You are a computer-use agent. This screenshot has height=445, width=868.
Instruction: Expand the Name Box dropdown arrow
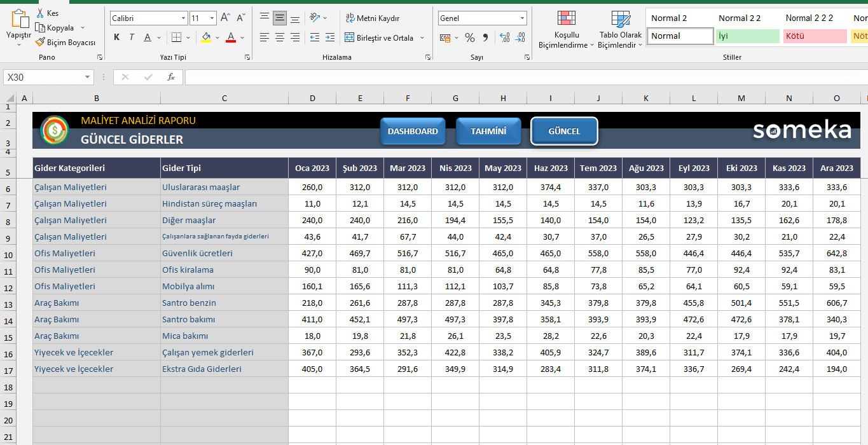click(x=88, y=78)
